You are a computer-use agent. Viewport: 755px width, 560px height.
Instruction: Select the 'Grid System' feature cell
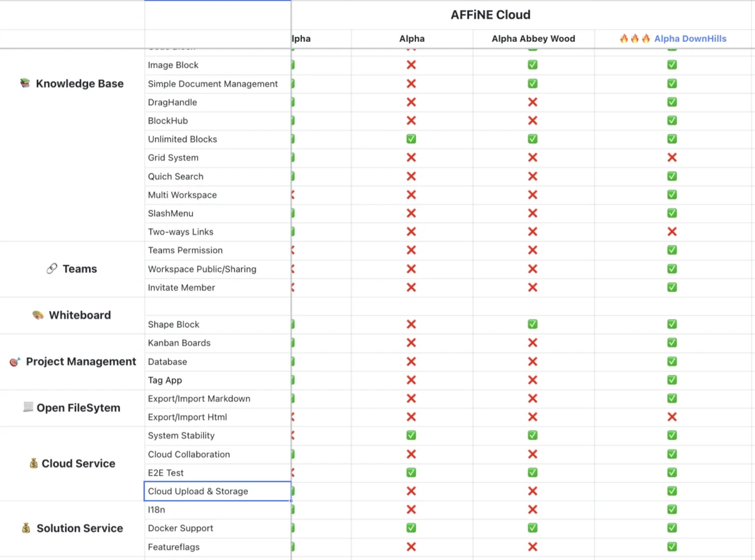coord(218,157)
